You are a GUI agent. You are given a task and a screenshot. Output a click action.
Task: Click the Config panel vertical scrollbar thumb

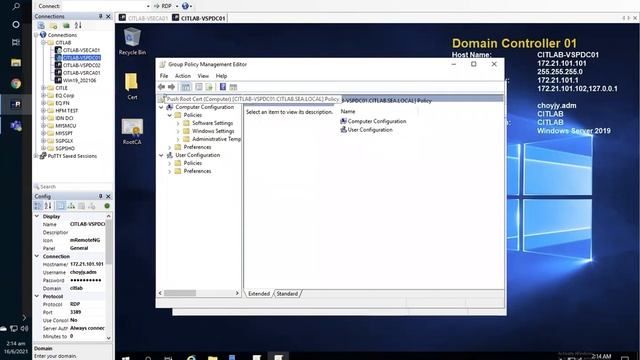click(109, 241)
